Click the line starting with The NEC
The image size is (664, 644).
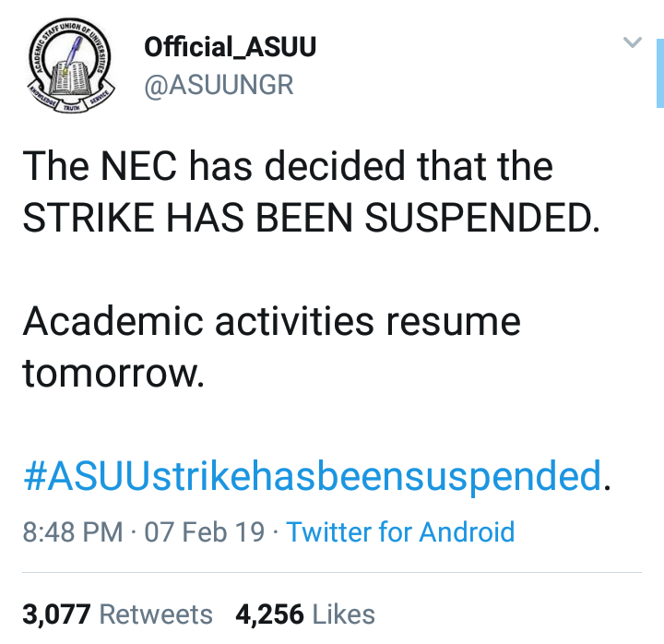287,167
